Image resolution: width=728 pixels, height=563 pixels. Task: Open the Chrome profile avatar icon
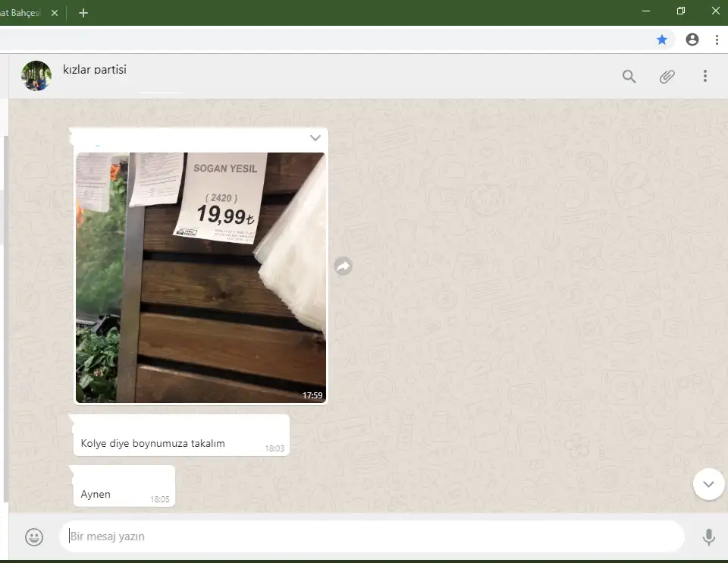pyautogui.click(x=692, y=39)
